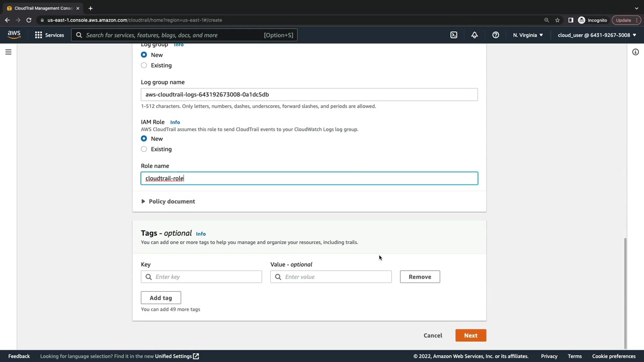Open the Services grid menu
Screen dimensions: 644x362
pos(38,35)
